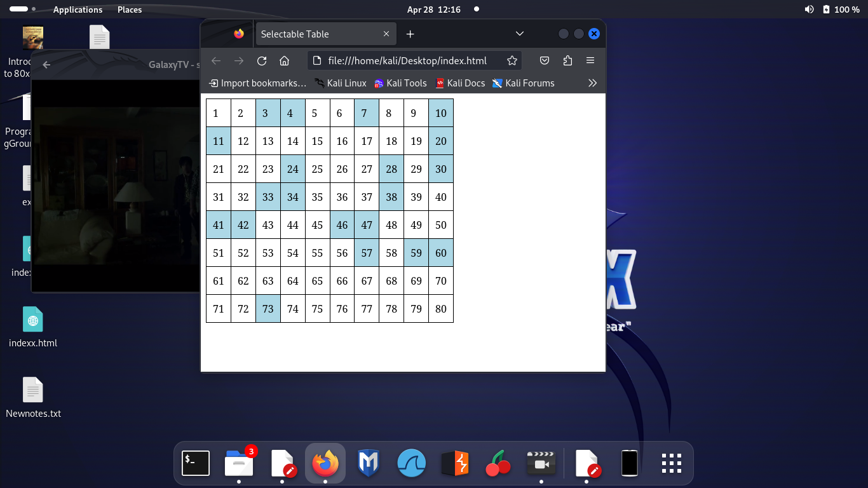Unselect highlighted cell 46
Image resolution: width=868 pixels, height=488 pixels.
(342, 225)
